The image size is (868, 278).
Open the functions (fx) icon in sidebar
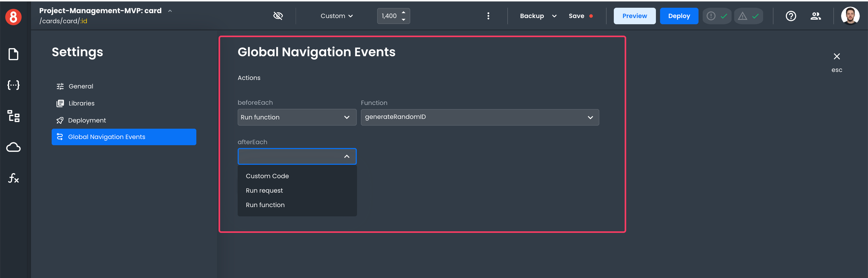[x=13, y=178]
